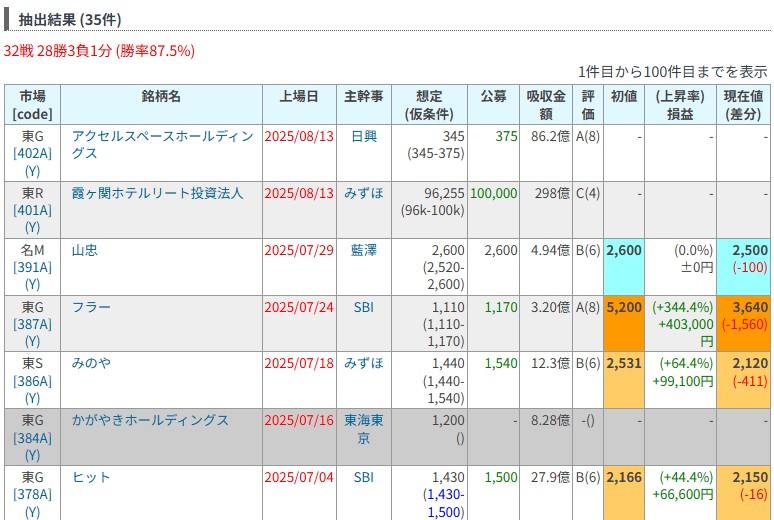Image resolution: width=774 pixels, height=520 pixels.
Task: Click the (Y) link under [402A]
Action: tap(32, 171)
